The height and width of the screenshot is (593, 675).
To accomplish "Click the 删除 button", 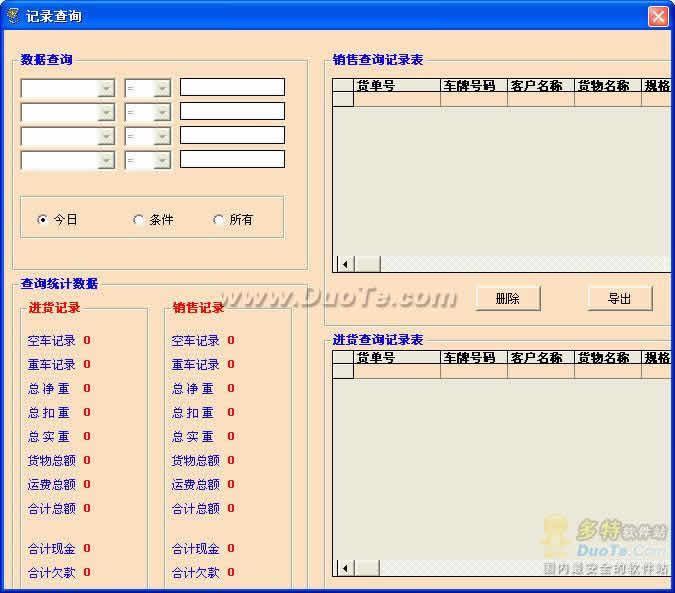I will pos(507,298).
